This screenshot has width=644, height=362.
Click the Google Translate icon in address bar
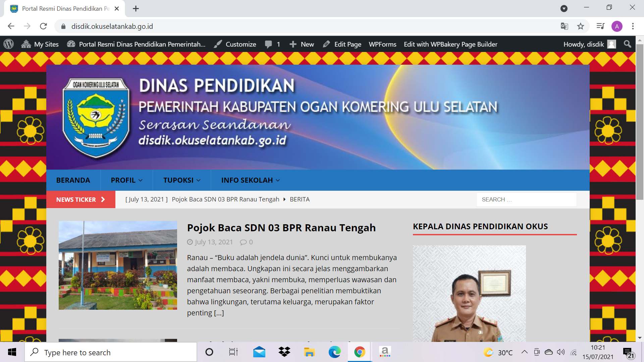coord(565,26)
